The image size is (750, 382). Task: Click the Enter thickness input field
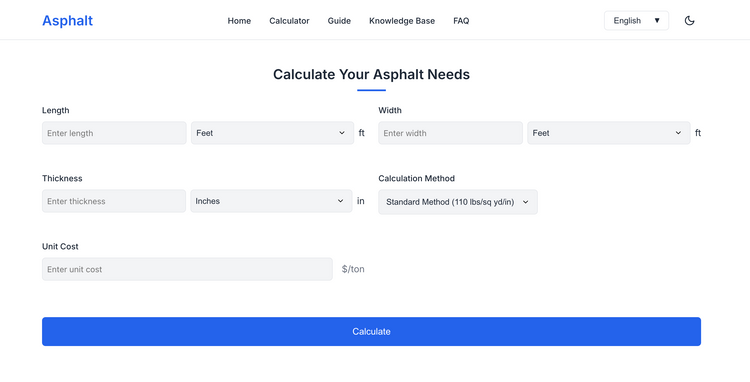point(114,201)
